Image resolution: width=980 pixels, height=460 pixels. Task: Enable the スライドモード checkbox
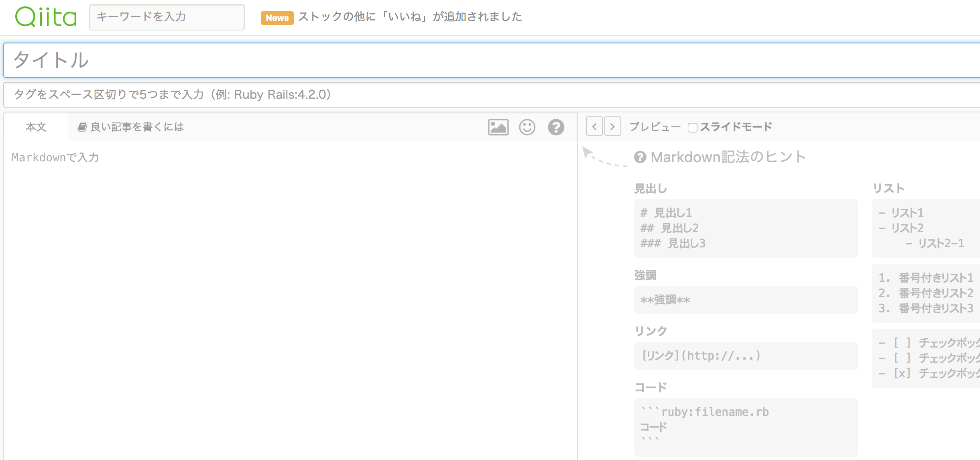tap(692, 127)
